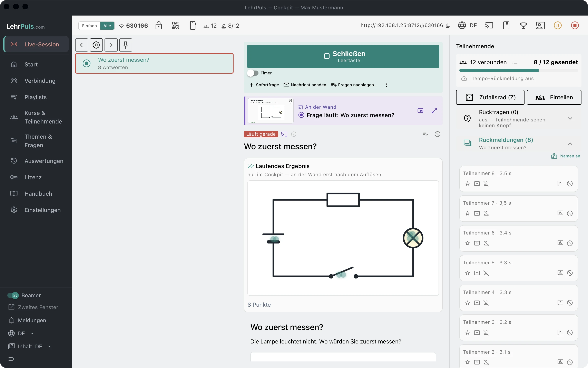Click the Zufallsrad (Z) button
The image size is (588, 368).
point(490,97)
